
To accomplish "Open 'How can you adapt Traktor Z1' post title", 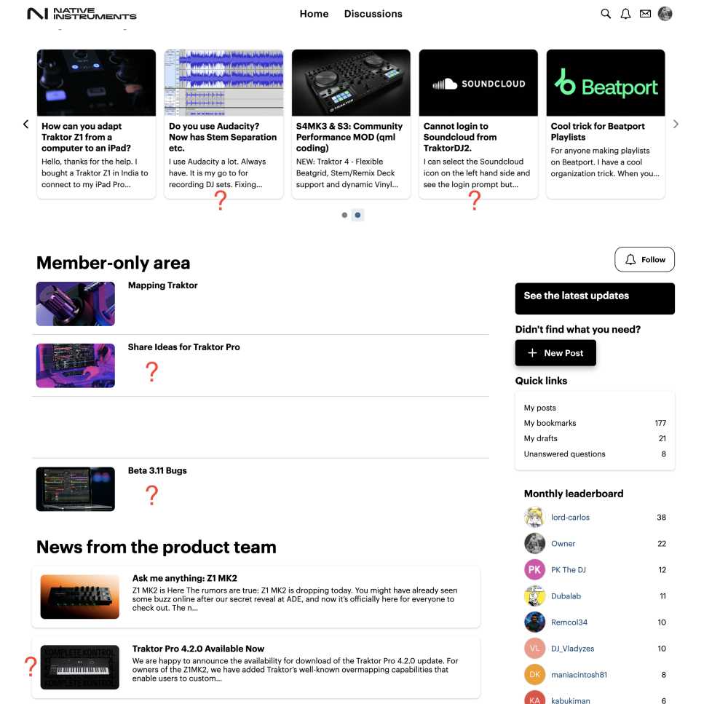I will point(87,137).
